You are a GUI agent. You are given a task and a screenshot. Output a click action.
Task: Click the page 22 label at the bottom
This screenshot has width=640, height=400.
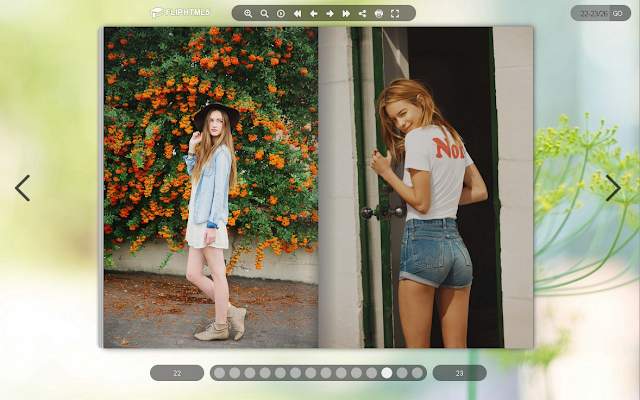[177, 373]
